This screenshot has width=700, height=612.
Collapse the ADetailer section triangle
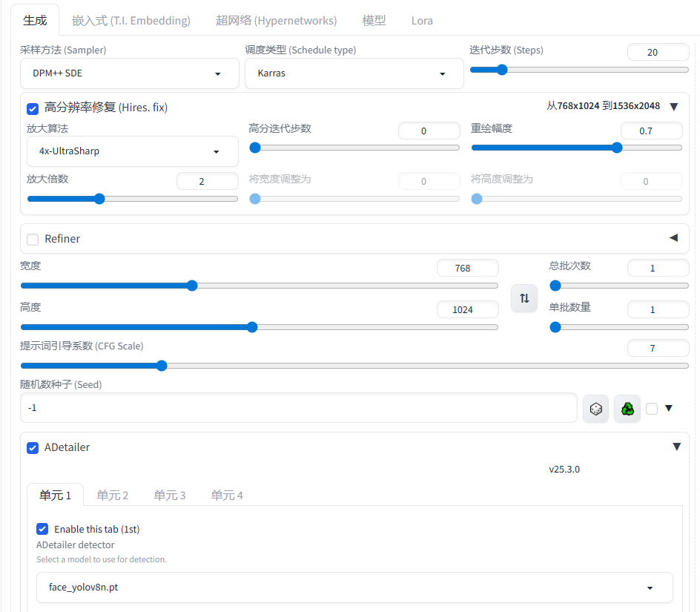click(676, 447)
